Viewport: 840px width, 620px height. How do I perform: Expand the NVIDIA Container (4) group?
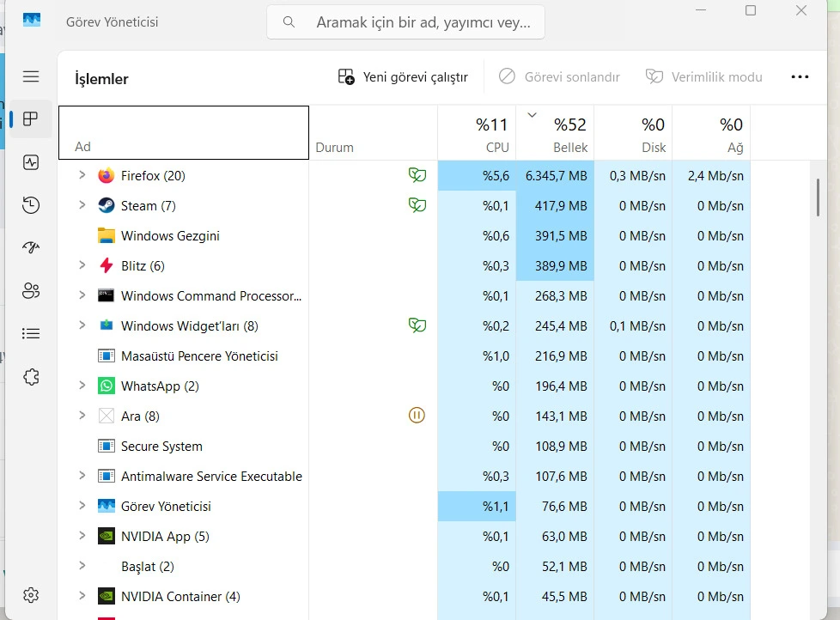pos(82,595)
